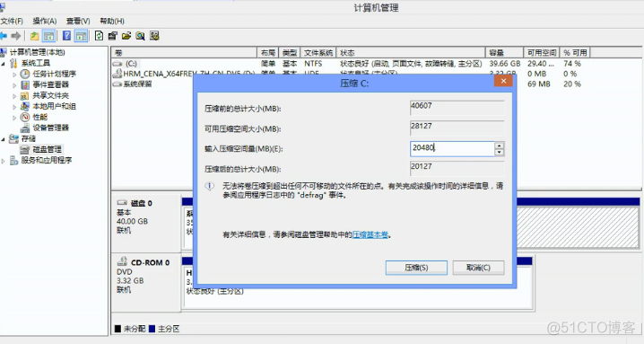Open the 查看(V) menu
Screen dimensions: 644x344
tap(78, 21)
